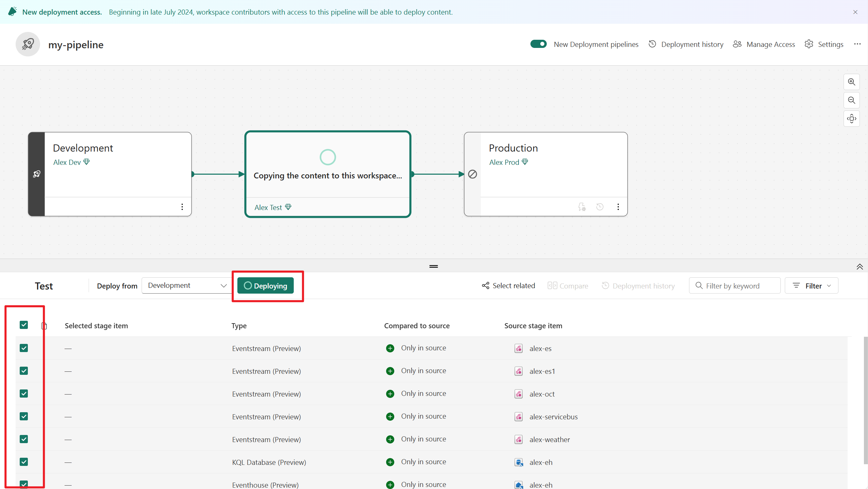The width and height of the screenshot is (868, 489).
Task: Click the Select related network icon
Action: tap(486, 286)
